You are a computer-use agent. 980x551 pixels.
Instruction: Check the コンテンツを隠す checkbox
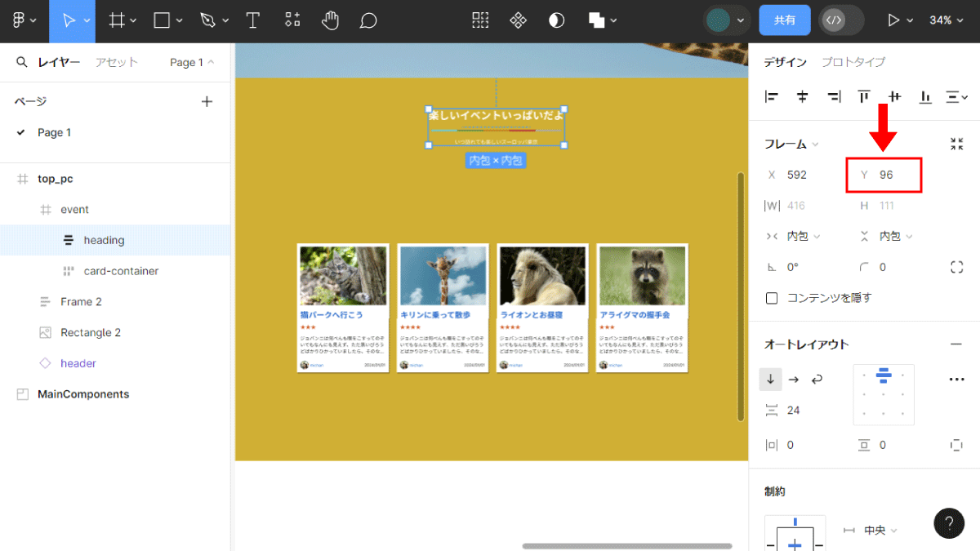point(772,298)
